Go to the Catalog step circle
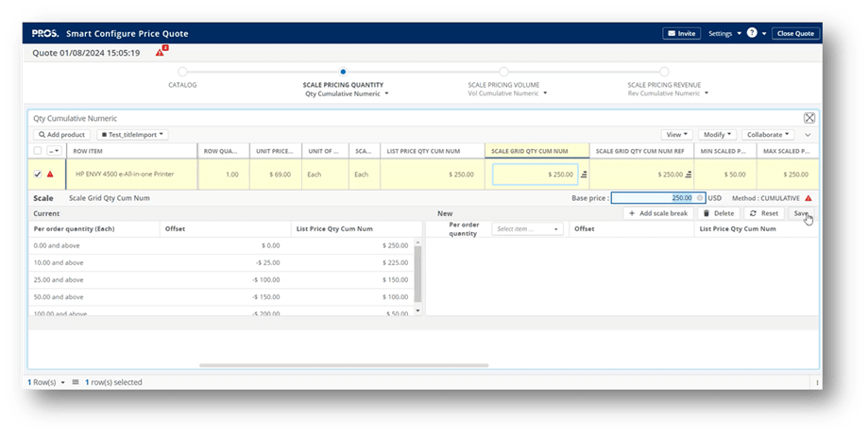The width and height of the screenshot is (868, 435). (x=182, y=72)
